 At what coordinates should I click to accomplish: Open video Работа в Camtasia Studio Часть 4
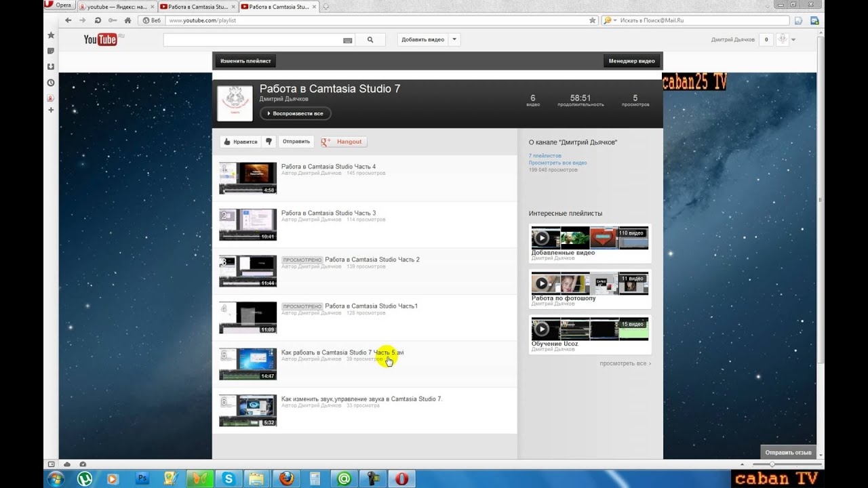click(x=328, y=167)
